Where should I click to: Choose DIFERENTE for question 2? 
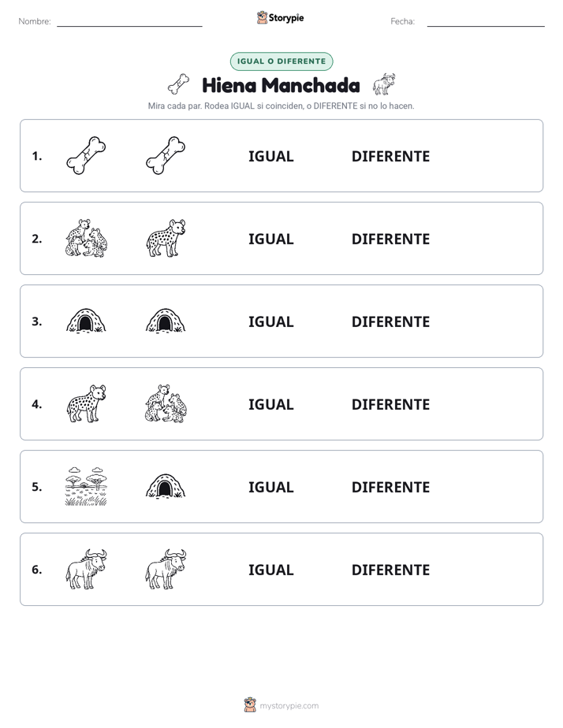coord(390,239)
